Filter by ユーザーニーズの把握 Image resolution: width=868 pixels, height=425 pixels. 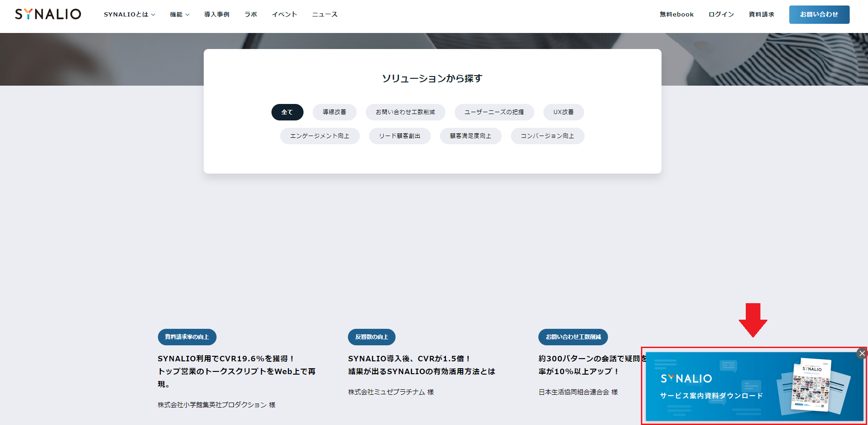click(x=494, y=112)
